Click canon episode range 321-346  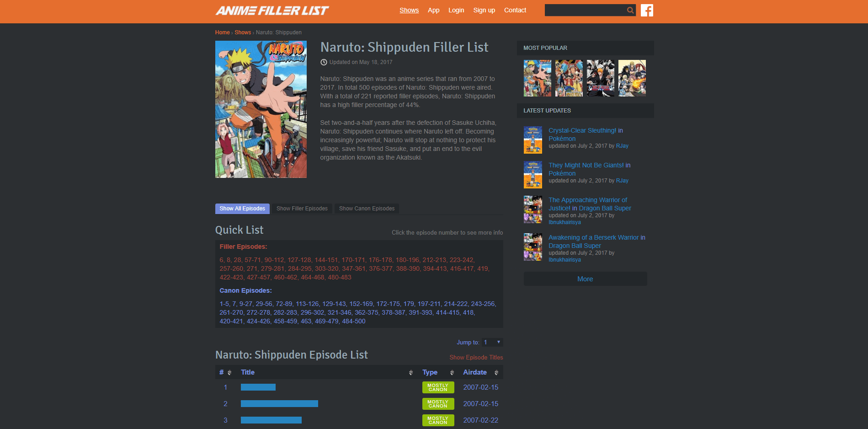[340, 312]
